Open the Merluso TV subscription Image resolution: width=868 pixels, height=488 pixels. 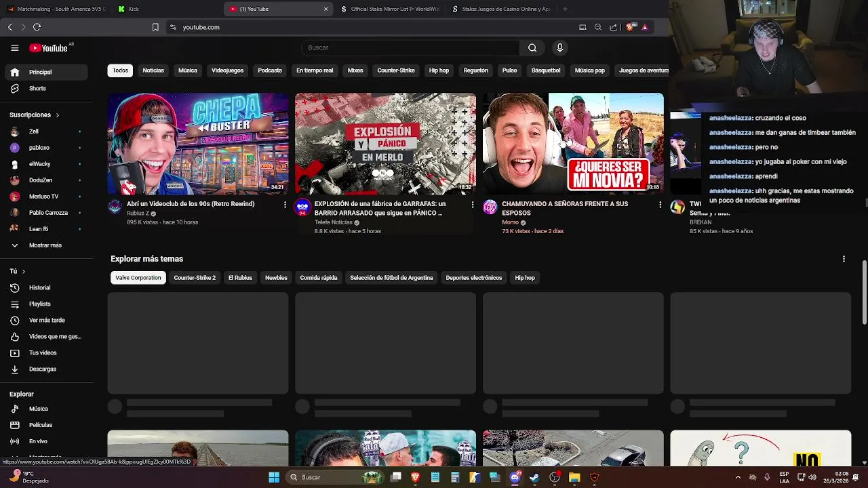click(x=46, y=197)
